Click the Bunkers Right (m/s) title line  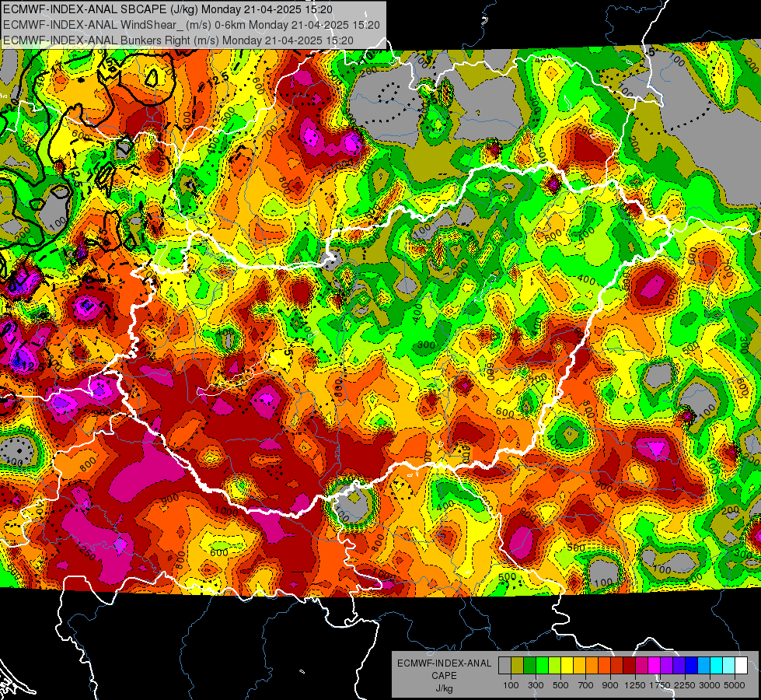pyautogui.click(x=178, y=40)
